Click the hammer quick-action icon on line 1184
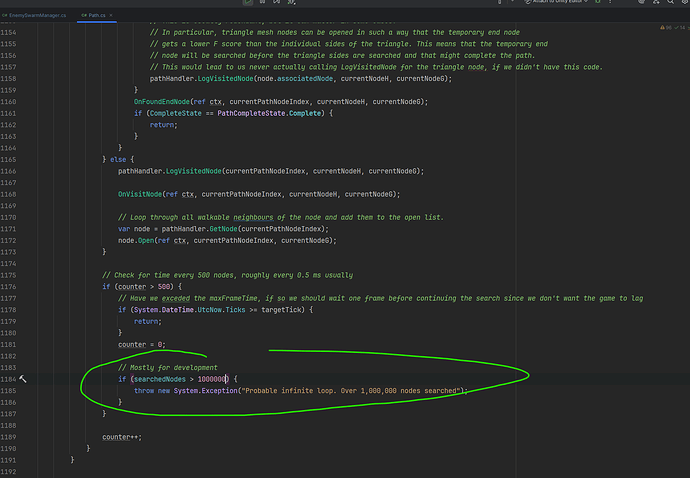The image size is (690, 478). [22, 379]
